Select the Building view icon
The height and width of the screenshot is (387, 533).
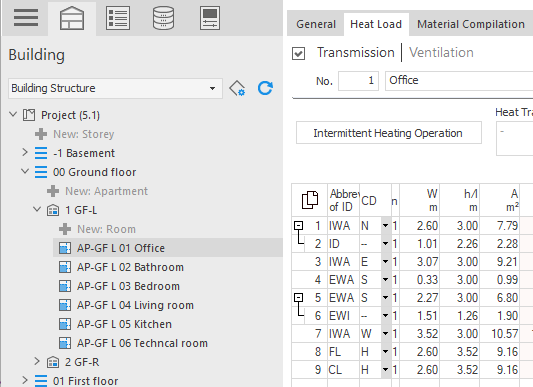[72, 18]
